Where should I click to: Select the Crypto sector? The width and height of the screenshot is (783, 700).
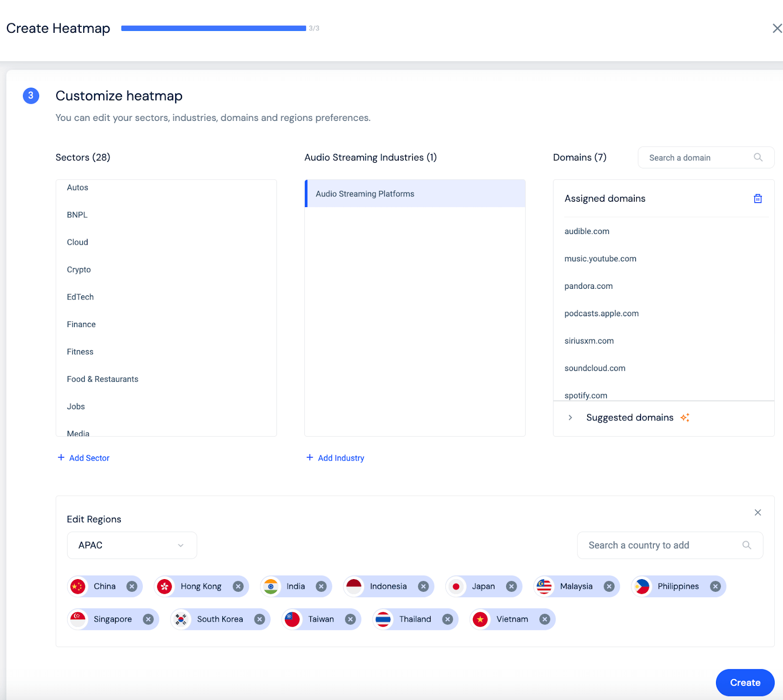pyautogui.click(x=79, y=270)
